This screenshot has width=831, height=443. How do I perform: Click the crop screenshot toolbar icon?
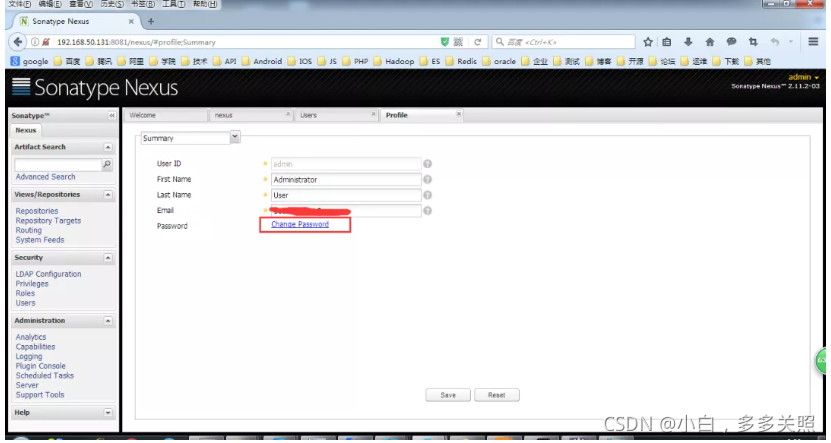click(x=753, y=42)
